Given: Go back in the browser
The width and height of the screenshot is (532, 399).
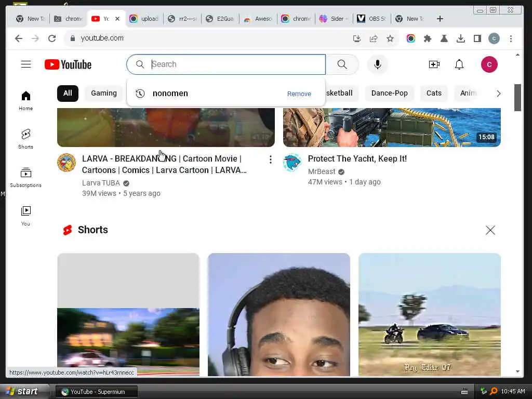Looking at the screenshot, I should tap(19, 38).
